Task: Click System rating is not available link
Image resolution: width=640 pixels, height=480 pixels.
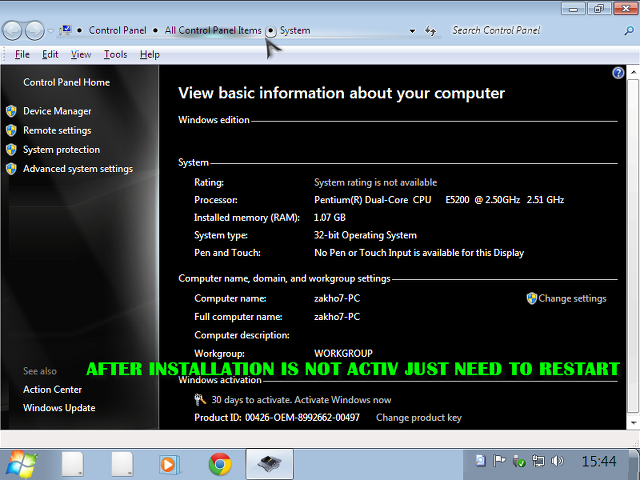Action: click(x=376, y=182)
